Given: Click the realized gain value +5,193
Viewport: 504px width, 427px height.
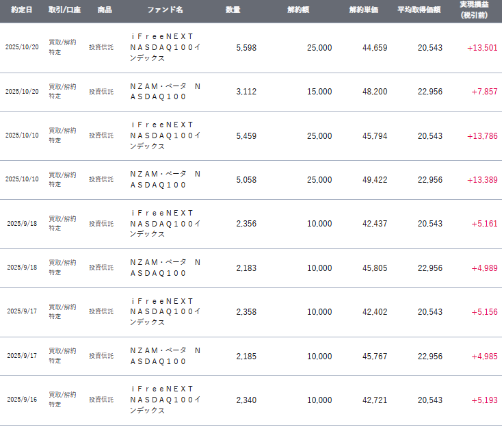Looking at the screenshot, I should [484, 400].
